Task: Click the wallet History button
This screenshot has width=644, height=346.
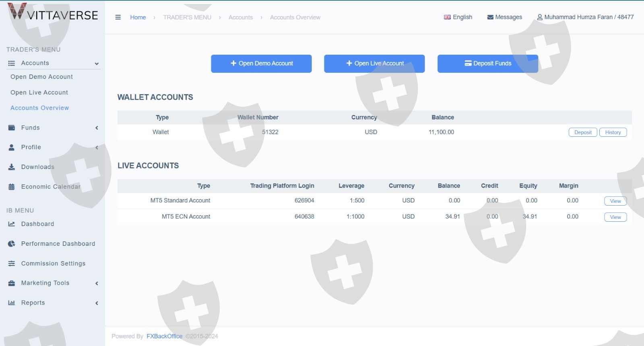Action: pyautogui.click(x=613, y=132)
